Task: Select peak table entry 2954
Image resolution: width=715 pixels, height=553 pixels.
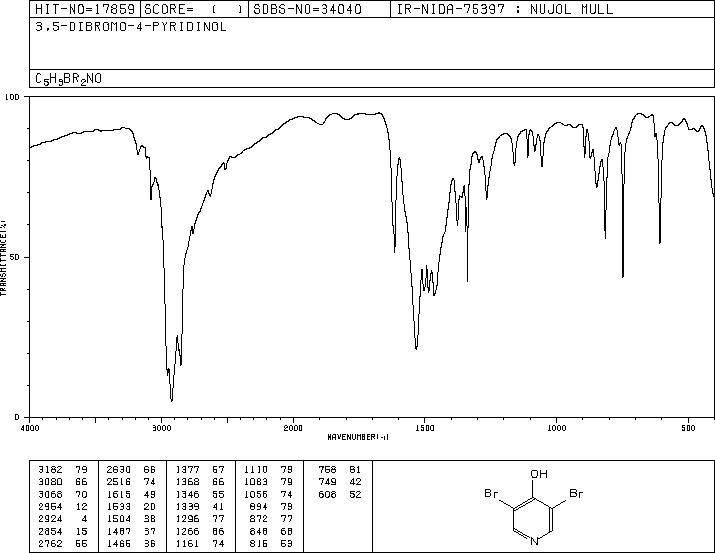Action: click(x=63, y=506)
